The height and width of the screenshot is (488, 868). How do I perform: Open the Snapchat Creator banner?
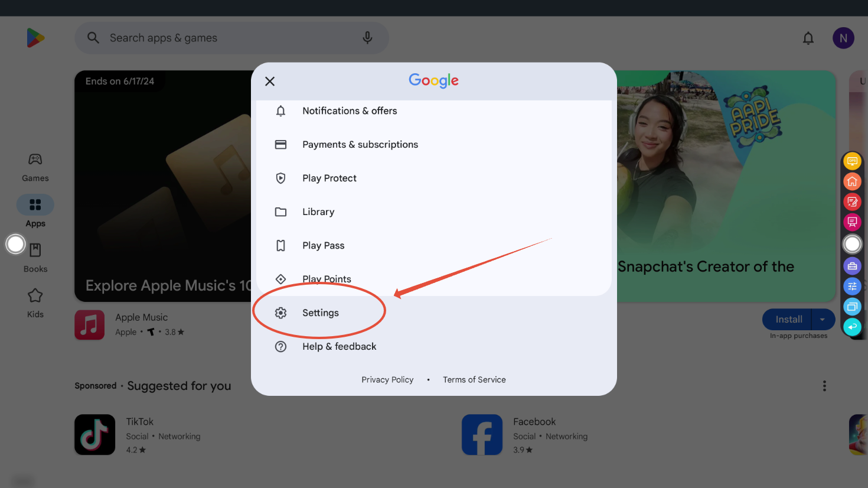pyautogui.click(x=726, y=186)
